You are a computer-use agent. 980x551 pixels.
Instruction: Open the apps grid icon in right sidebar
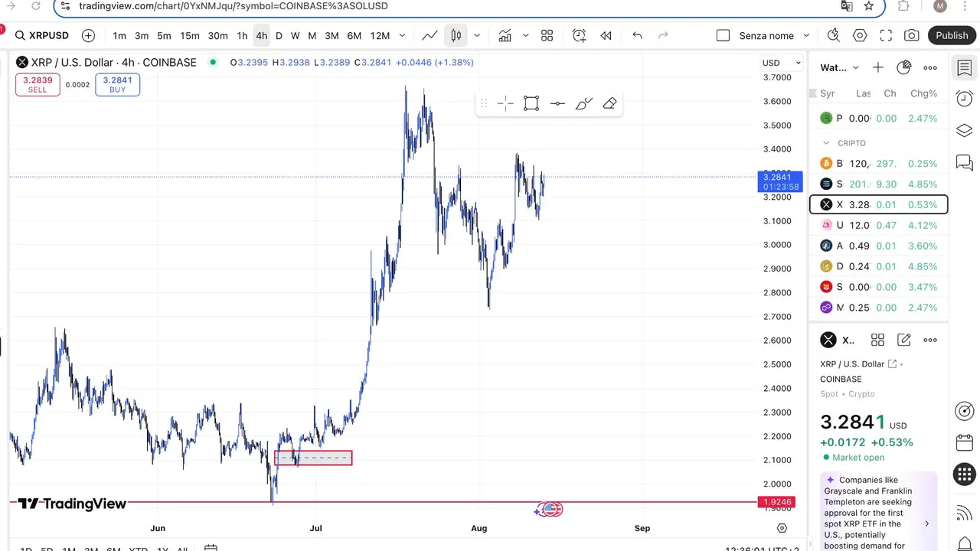(965, 474)
